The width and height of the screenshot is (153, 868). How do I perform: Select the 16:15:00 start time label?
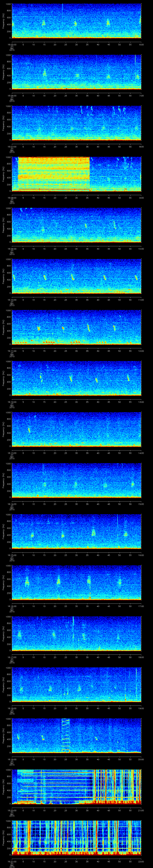click(x=12, y=555)
